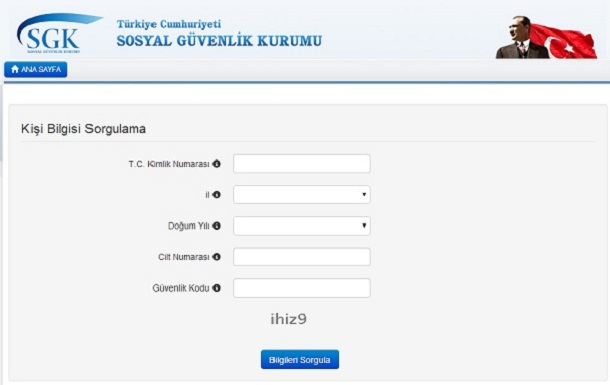
Task: Focus the T.C. Kimlik Numarası input field
Action: click(x=301, y=164)
